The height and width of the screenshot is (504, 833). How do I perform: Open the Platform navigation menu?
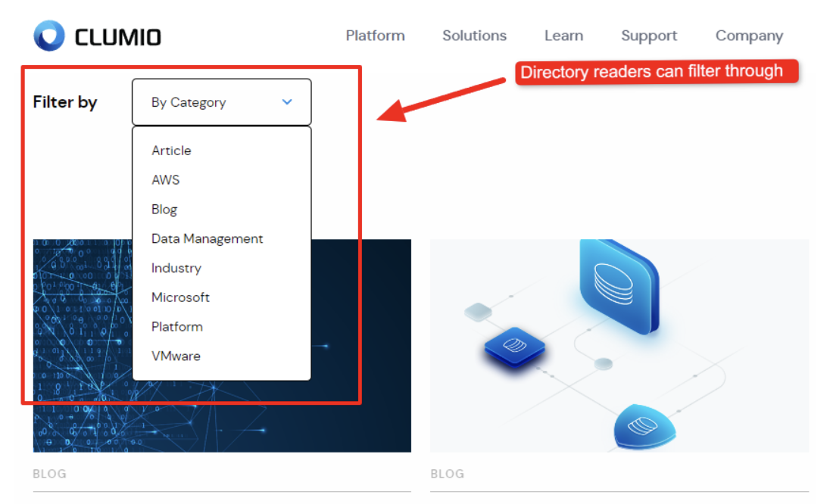(375, 36)
